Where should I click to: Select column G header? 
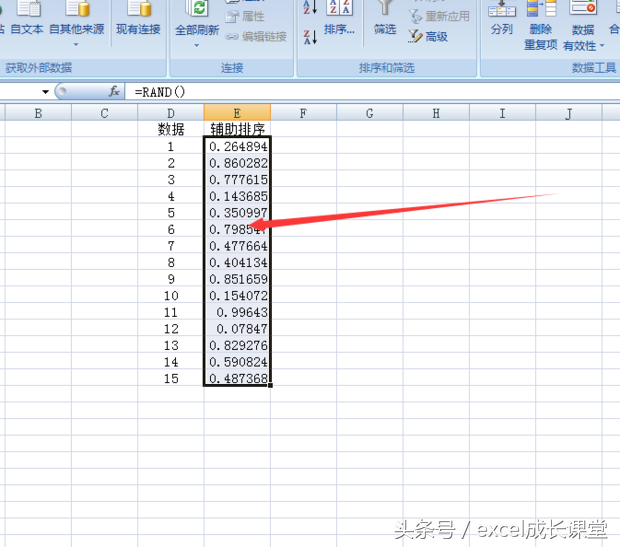coord(370,113)
